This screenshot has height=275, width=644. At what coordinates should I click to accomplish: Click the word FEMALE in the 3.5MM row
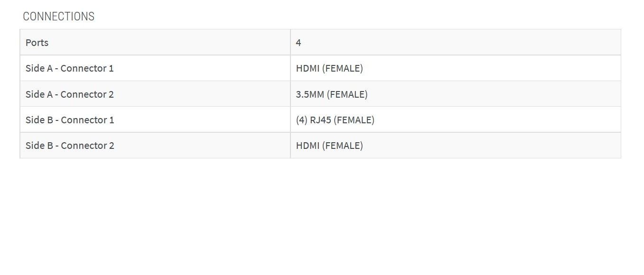point(347,94)
